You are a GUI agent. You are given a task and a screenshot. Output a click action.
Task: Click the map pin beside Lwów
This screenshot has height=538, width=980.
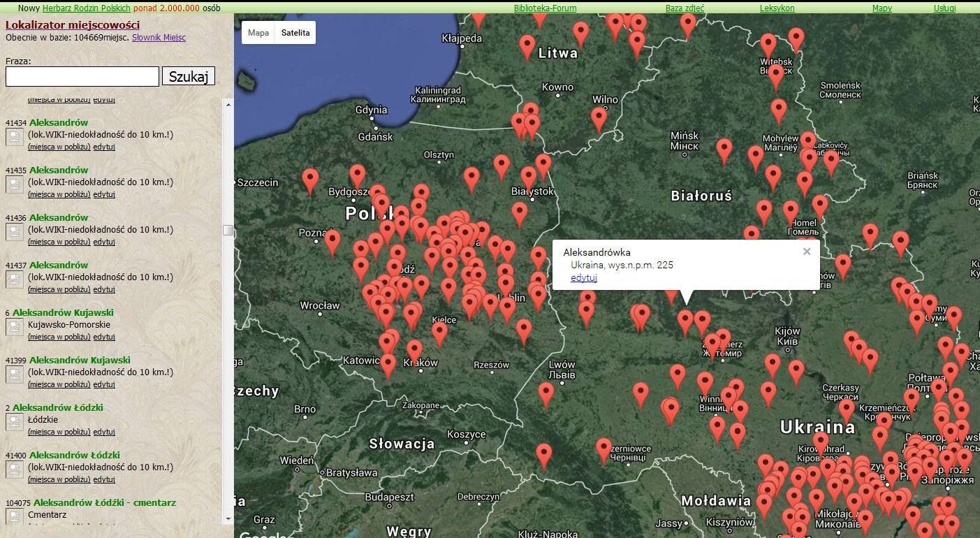point(546,395)
